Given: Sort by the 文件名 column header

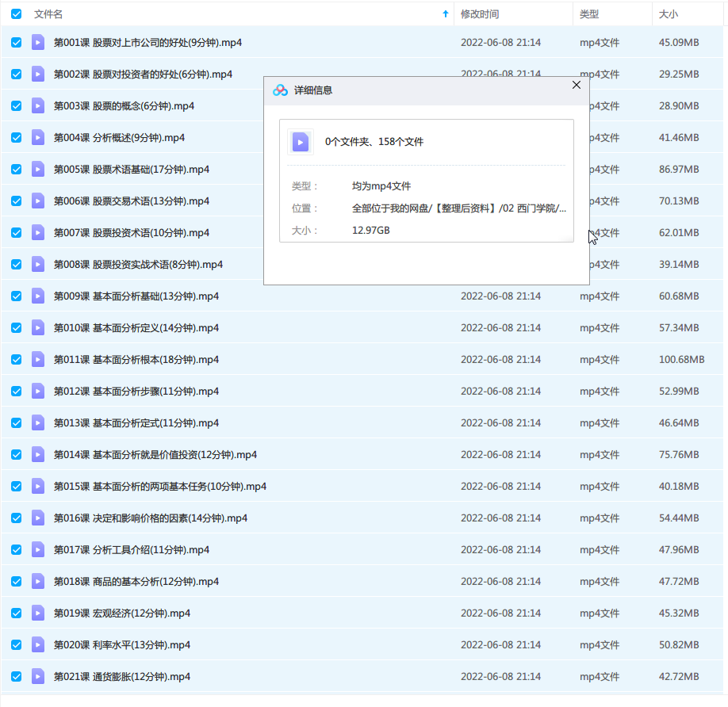Looking at the screenshot, I should (47, 13).
